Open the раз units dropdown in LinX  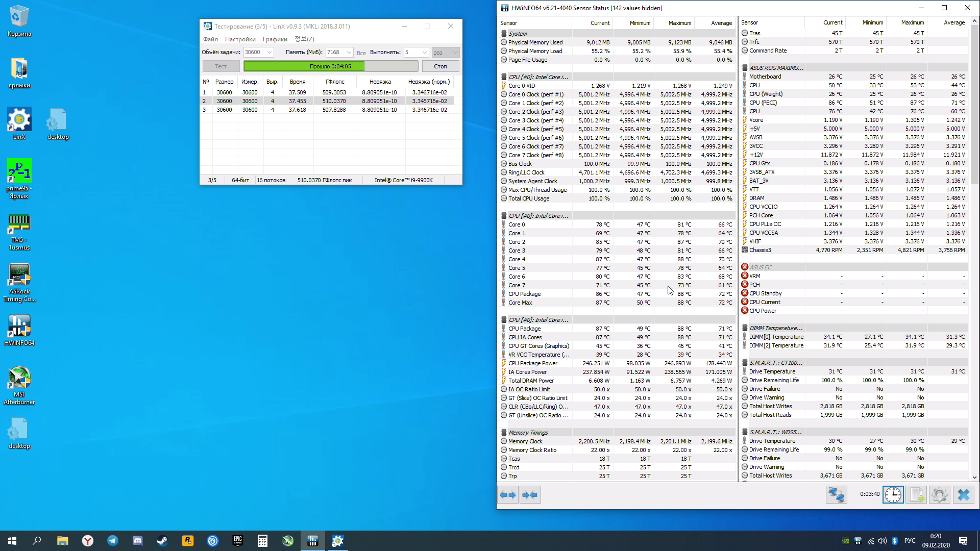tap(446, 52)
